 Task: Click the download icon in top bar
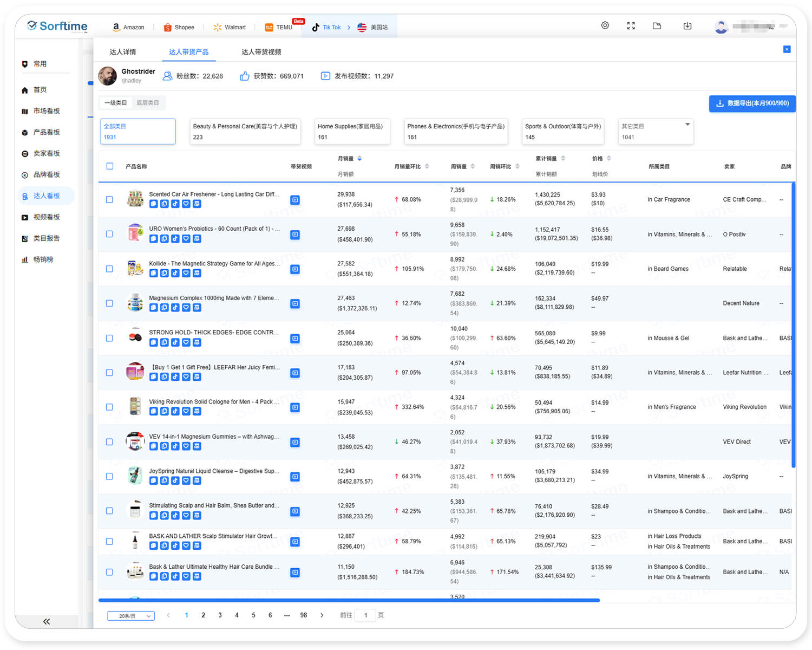click(x=687, y=26)
